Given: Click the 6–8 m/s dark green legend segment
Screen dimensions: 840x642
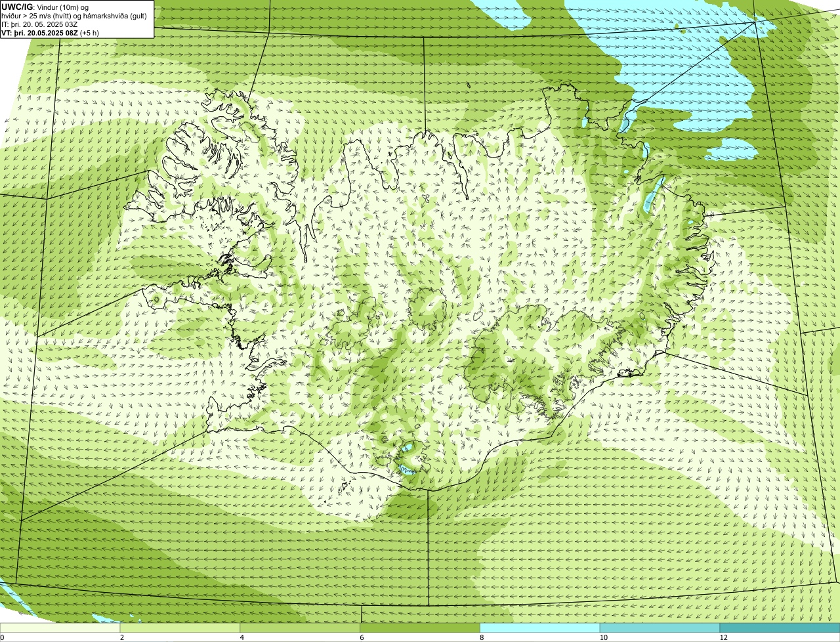Looking at the screenshot, I should pos(420,628).
